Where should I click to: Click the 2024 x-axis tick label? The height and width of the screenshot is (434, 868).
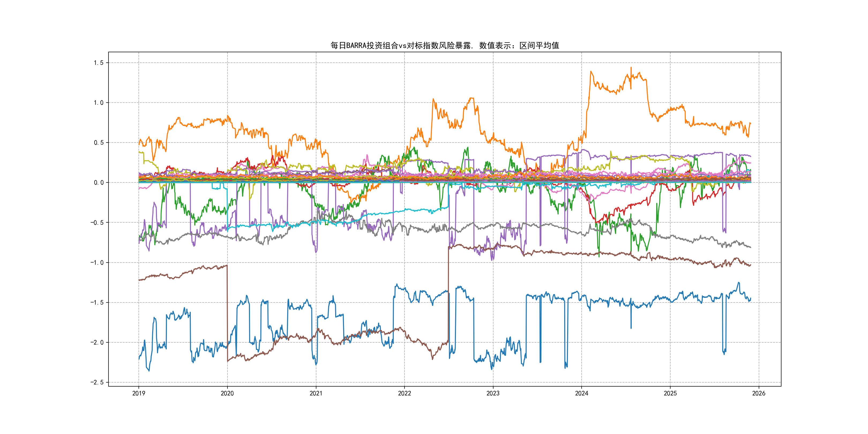tap(582, 393)
